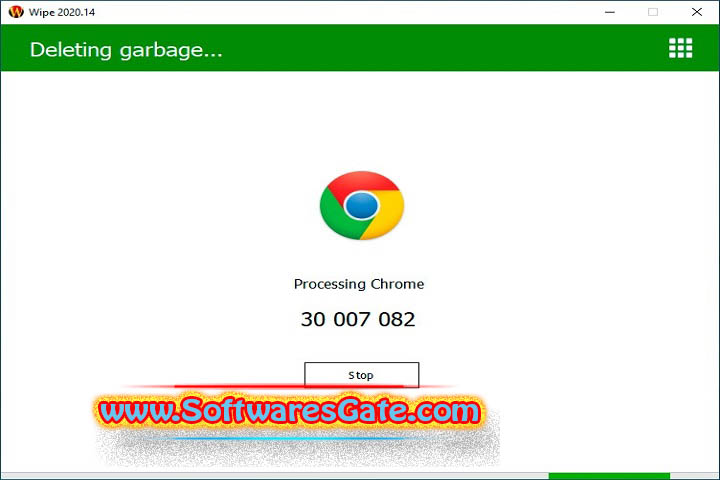Click the "Deleting garbage..." header text
The image size is (720, 480).
tap(126, 50)
